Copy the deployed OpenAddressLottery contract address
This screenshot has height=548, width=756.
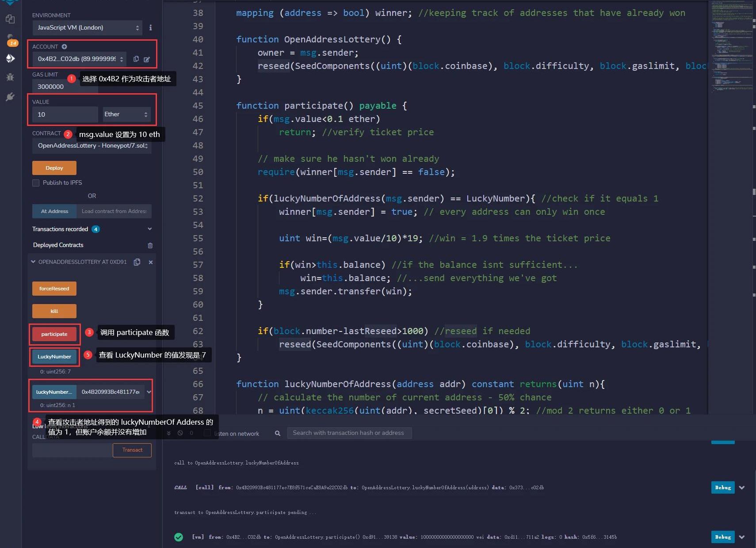(137, 262)
